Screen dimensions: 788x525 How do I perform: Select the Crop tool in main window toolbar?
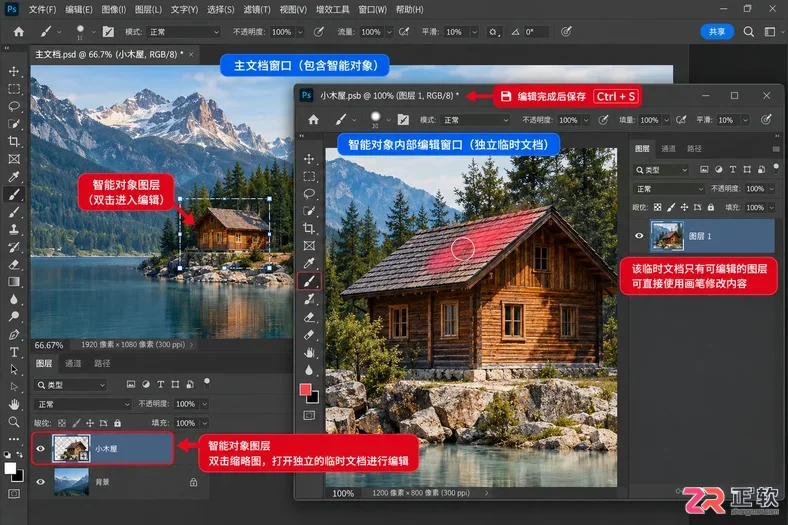pos(14,141)
